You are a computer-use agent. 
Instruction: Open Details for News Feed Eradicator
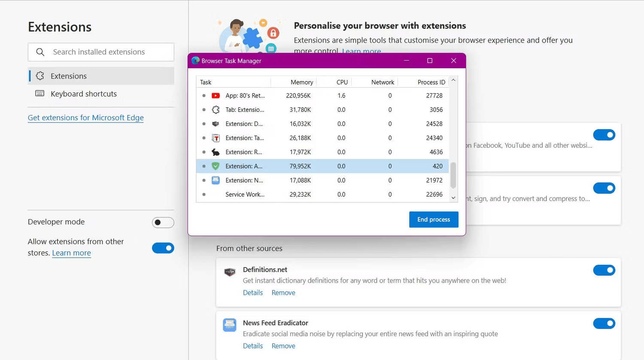[x=253, y=346]
